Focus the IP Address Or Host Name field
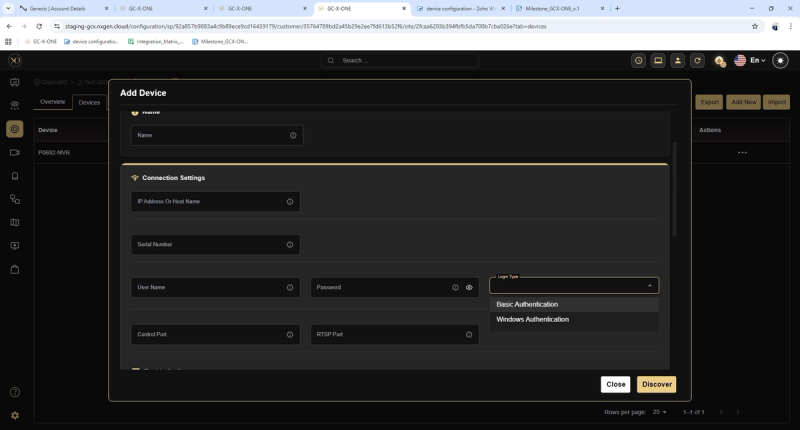 pos(215,201)
